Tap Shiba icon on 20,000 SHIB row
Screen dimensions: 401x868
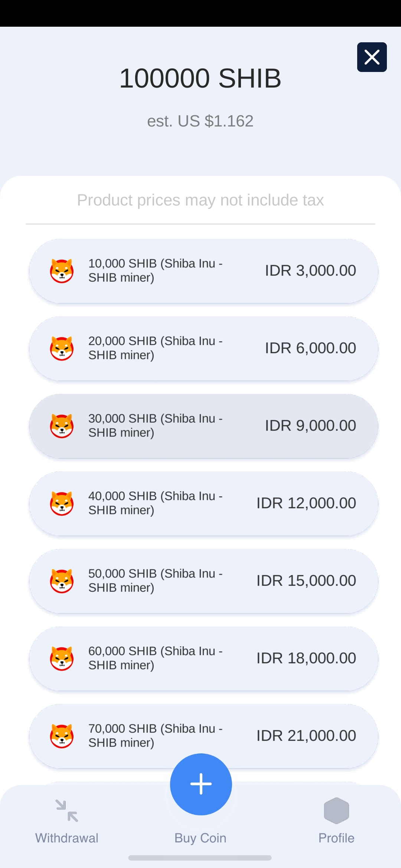(x=62, y=349)
